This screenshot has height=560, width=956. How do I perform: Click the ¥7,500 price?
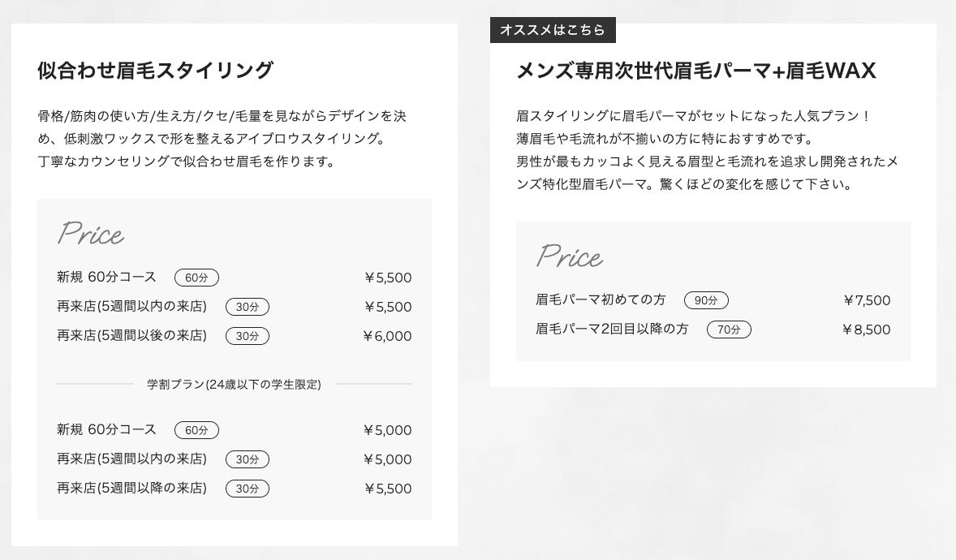coord(866,300)
